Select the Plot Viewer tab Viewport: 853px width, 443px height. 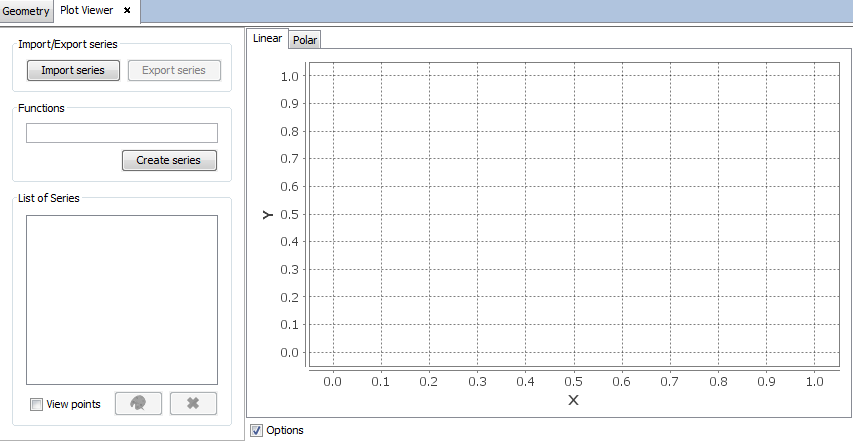[x=86, y=10]
